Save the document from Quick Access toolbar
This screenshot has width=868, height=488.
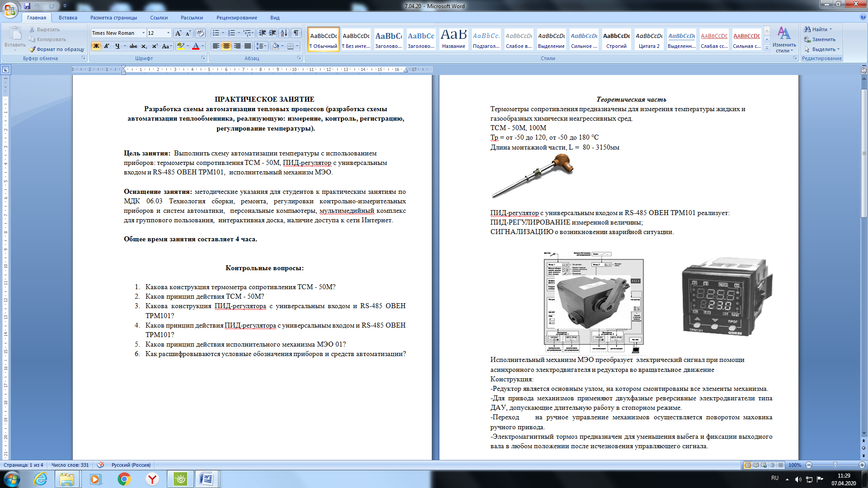(27, 6)
